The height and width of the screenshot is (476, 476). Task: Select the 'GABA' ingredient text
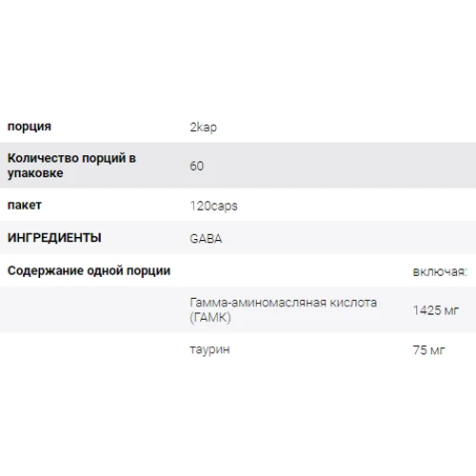pos(206,239)
